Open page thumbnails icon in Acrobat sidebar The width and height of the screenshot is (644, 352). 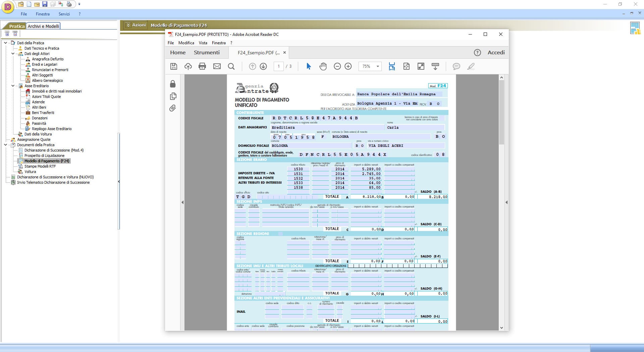point(173,96)
